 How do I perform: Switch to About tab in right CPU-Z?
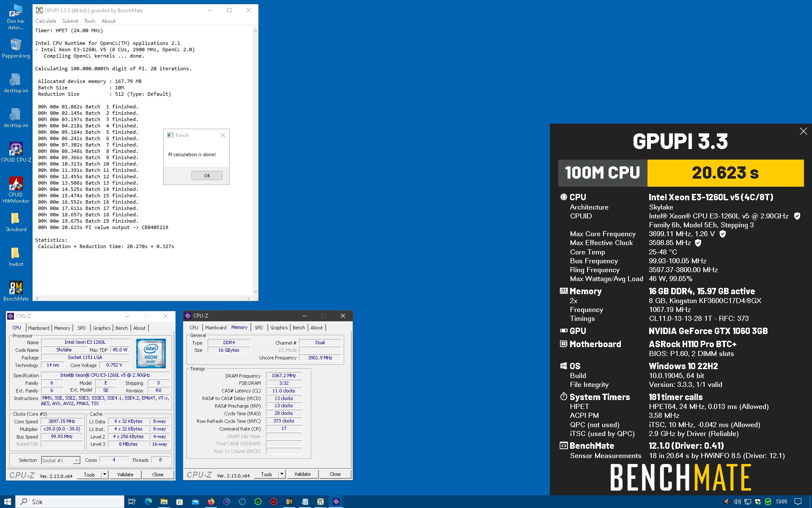point(317,328)
